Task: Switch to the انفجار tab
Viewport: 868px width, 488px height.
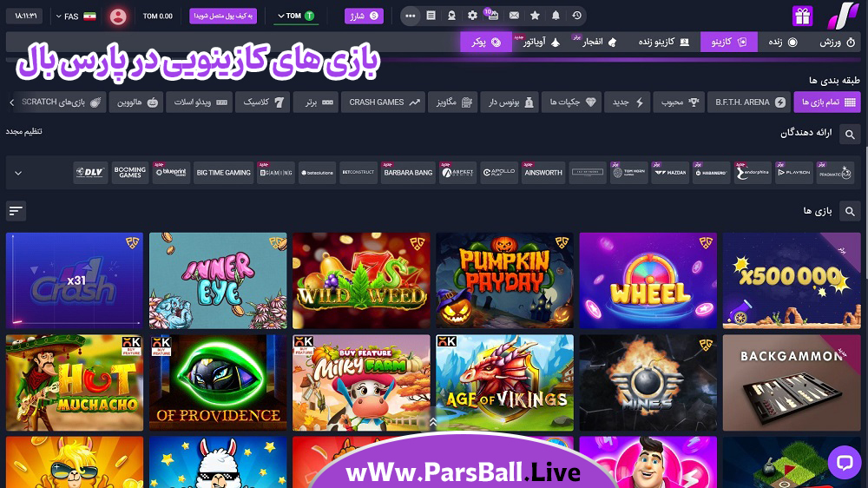Action: pos(599,42)
